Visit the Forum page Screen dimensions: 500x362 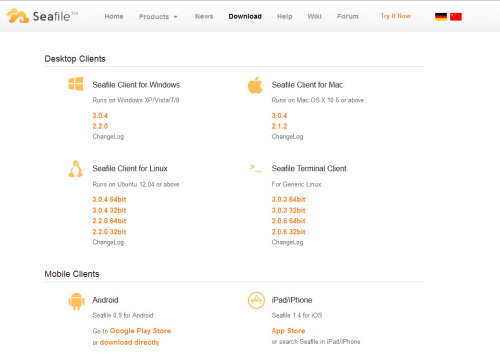click(x=348, y=16)
